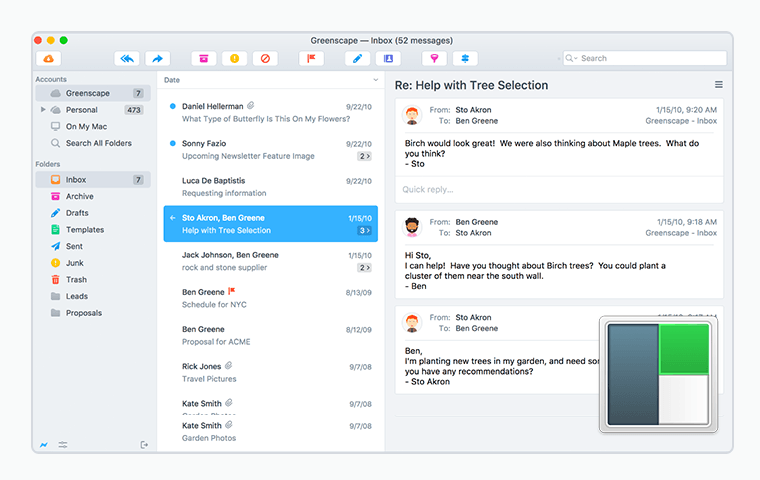Click the Forward arrow toolbar icon
The height and width of the screenshot is (480, 760).
pos(158,59)
